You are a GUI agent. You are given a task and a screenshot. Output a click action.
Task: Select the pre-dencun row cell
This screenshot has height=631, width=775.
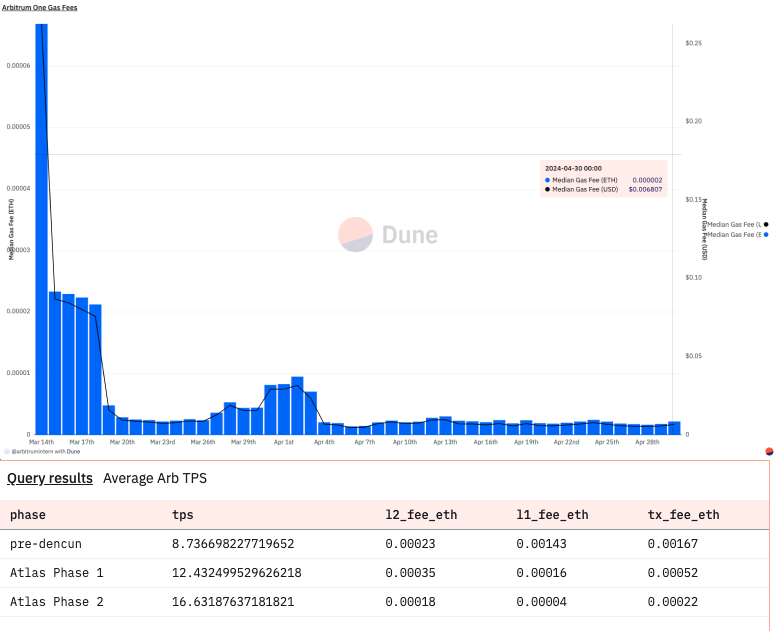[x=45, y=544]
